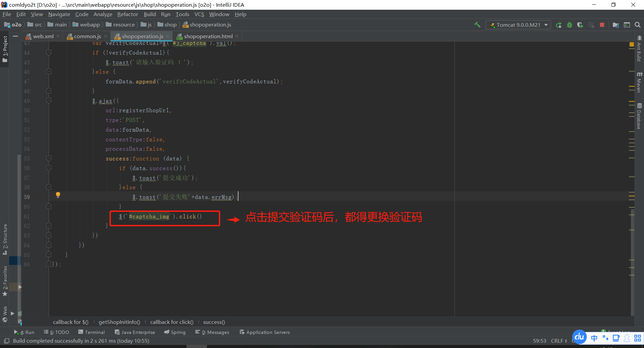644x348 pixels.
Task: Click the o2o breadcrumb in navigation bar
Action: click(x=13, y=25)
